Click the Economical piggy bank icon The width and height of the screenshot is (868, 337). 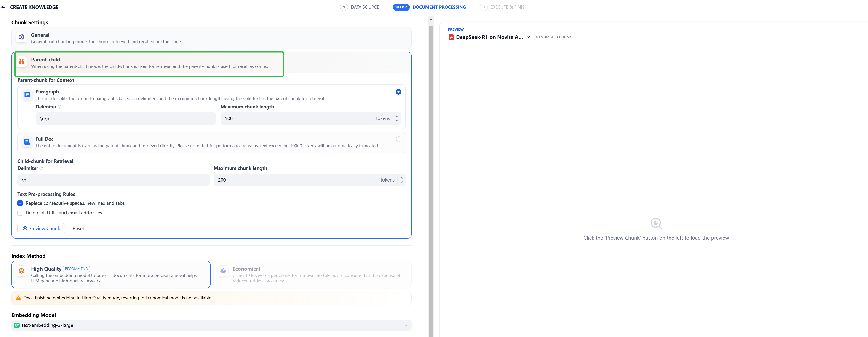click(x=223, y=271)
